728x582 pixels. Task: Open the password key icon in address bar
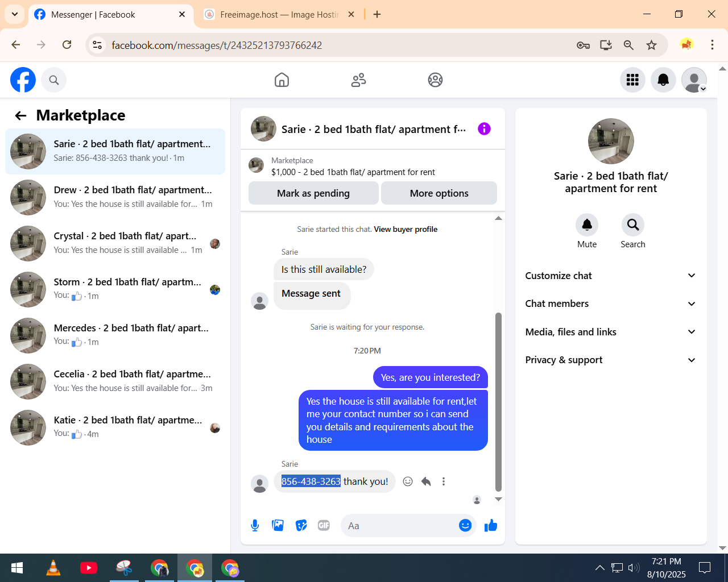click(583, 45)
